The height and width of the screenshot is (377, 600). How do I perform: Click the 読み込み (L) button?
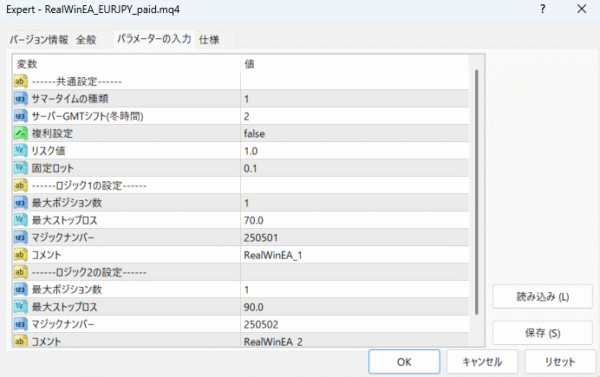[x=543, y=297]
